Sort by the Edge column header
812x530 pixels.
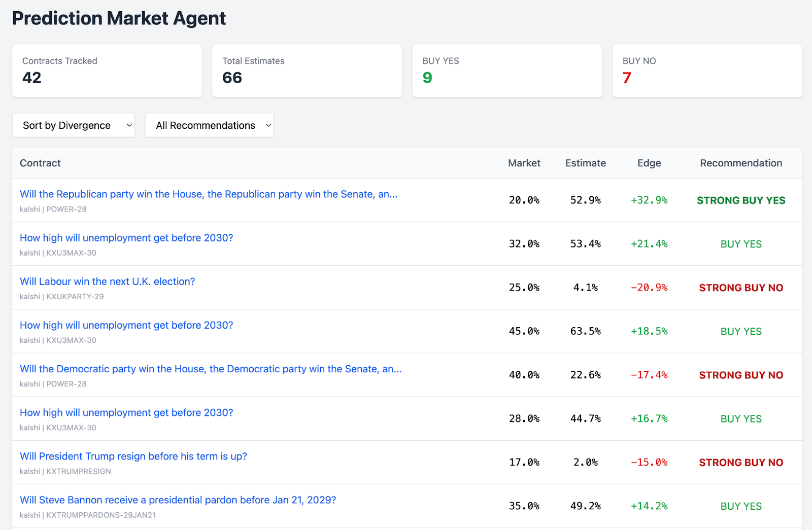coord(649,163)
